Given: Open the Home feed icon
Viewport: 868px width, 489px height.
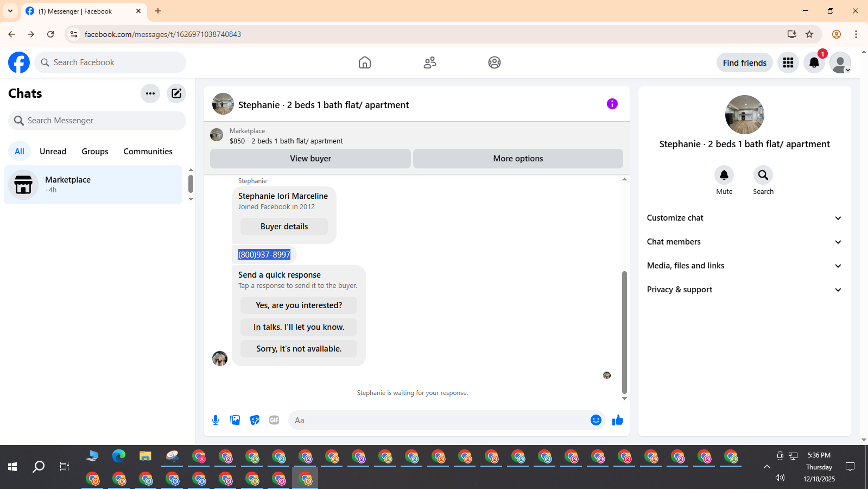Looking at the screenshot, I should point(365,62).
